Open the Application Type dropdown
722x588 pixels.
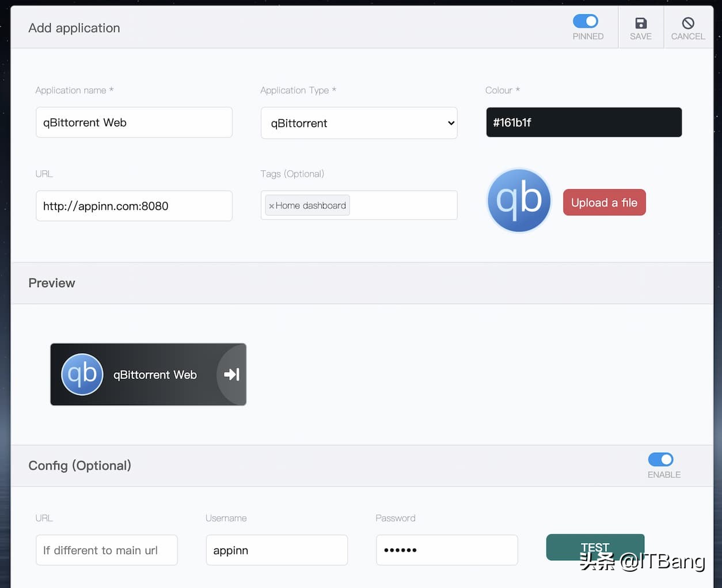(x=359, y=123)
